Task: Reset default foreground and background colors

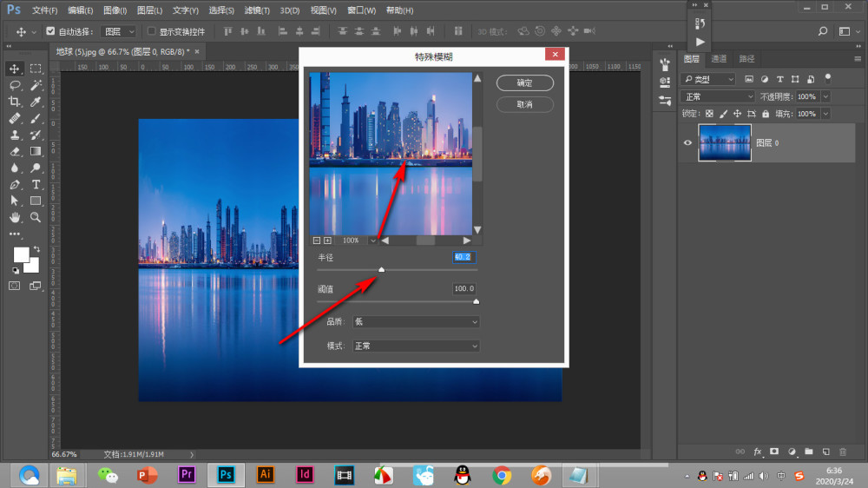Action: pyautogui.click(x=16, y=270)
